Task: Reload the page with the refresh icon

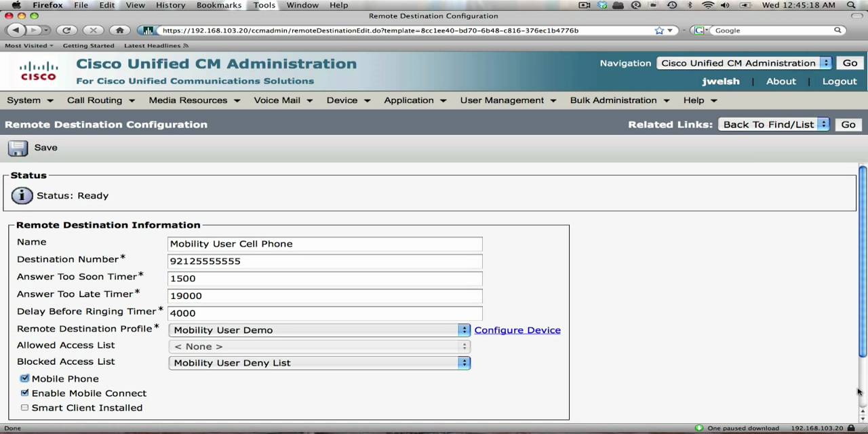Action: pos(66,30)
